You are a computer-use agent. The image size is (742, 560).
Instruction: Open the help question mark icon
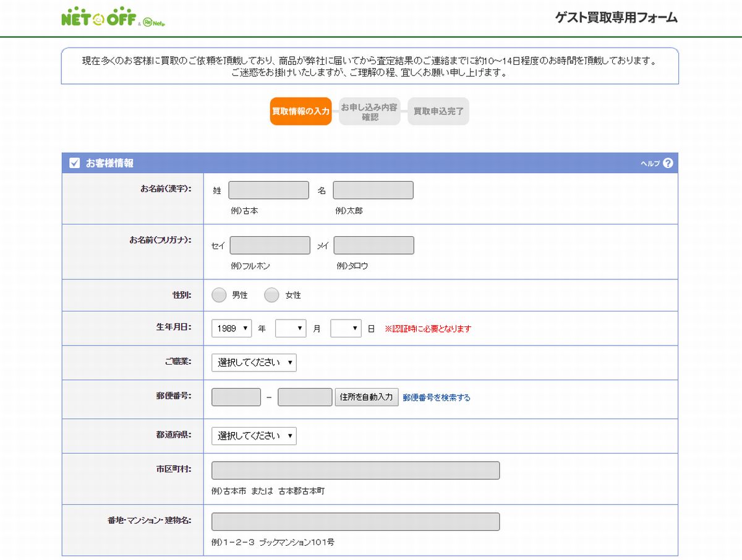668,163
